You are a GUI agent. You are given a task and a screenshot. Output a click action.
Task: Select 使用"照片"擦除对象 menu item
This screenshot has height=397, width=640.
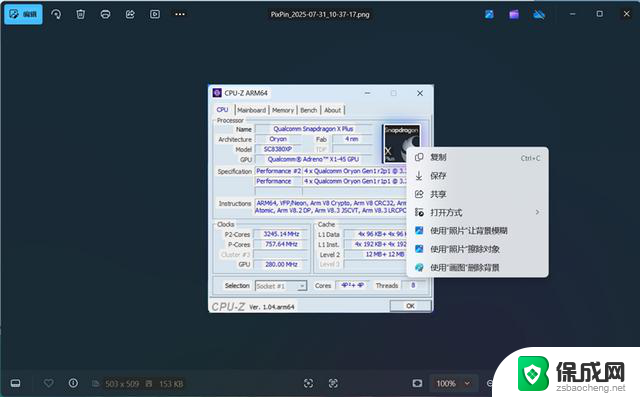(477, 249)
